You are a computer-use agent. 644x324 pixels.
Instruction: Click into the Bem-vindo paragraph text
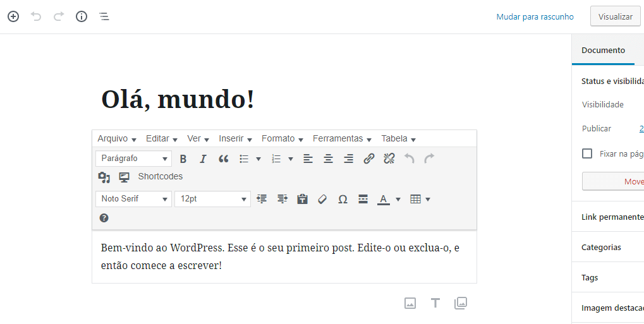(280, 256)
